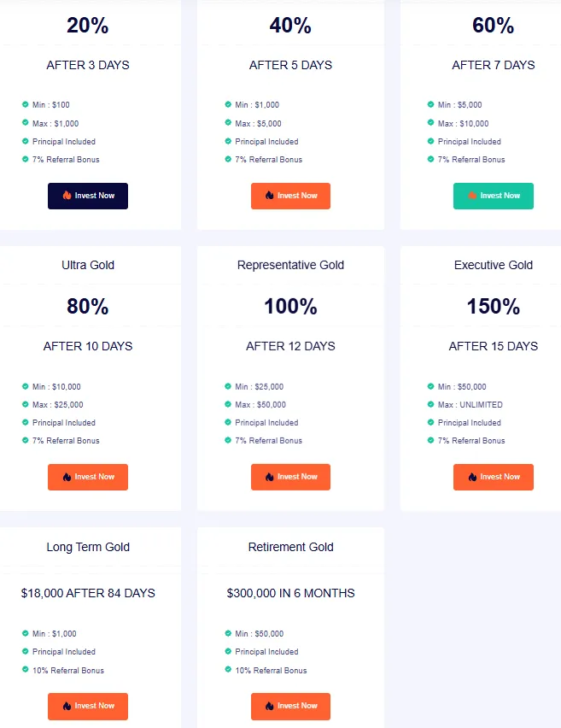561x728 pixels.
Task: Click the checkmark beside Retirement Gold's Principal Included
Action: (228, 652)
